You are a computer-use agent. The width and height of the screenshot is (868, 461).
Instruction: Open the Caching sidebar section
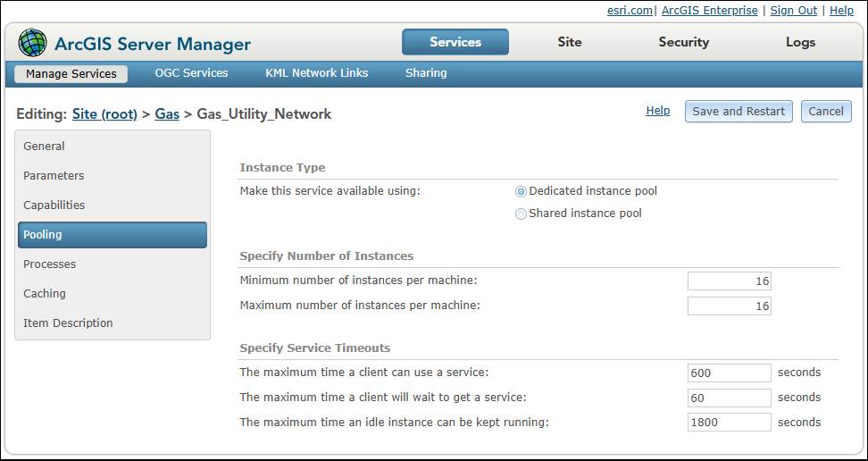(x=45, y=294)
